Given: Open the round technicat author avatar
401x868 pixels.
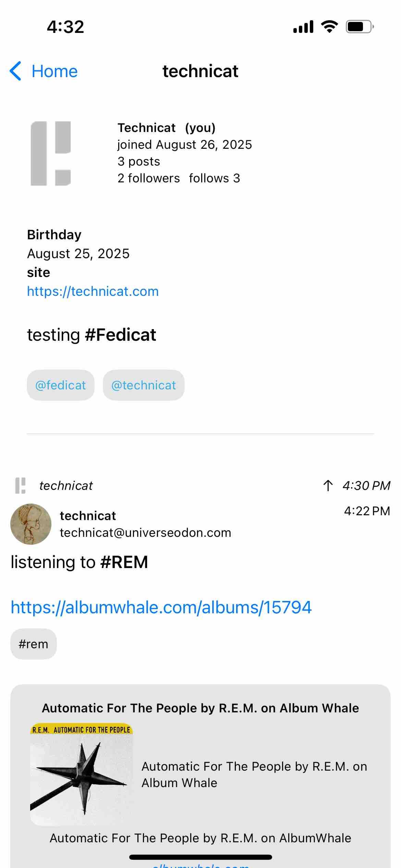Looking at the screenshot, I should pos(31,524).
